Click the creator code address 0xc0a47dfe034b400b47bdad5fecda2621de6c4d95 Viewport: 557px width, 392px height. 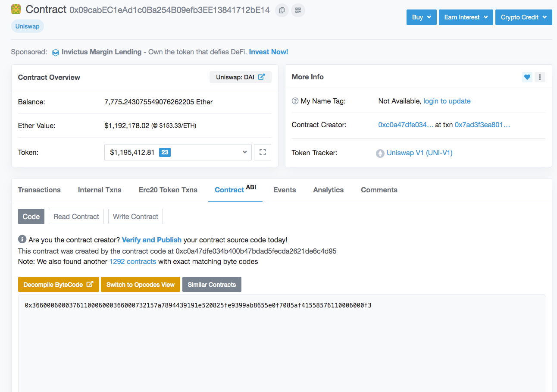[x=256, y=251]
